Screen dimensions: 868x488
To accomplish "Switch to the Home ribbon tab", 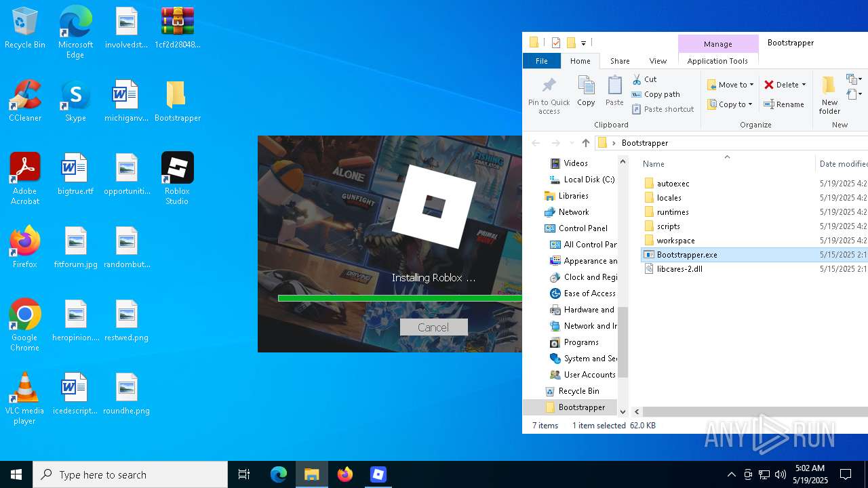I will 580,61.
